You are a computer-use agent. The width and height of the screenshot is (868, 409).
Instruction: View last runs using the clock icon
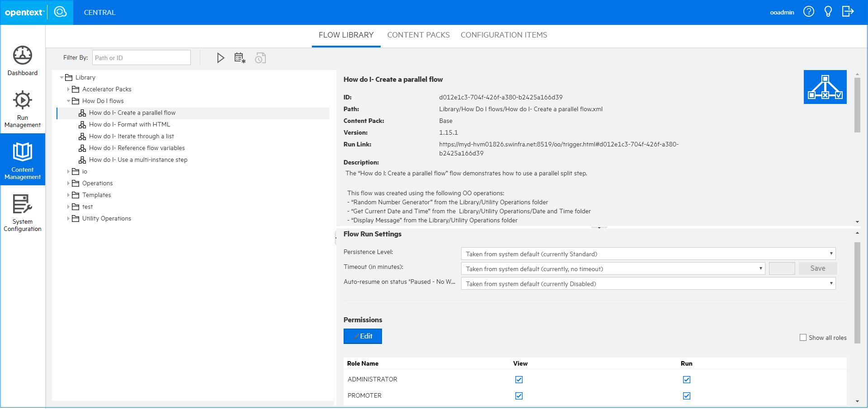[x=260, y=58]
